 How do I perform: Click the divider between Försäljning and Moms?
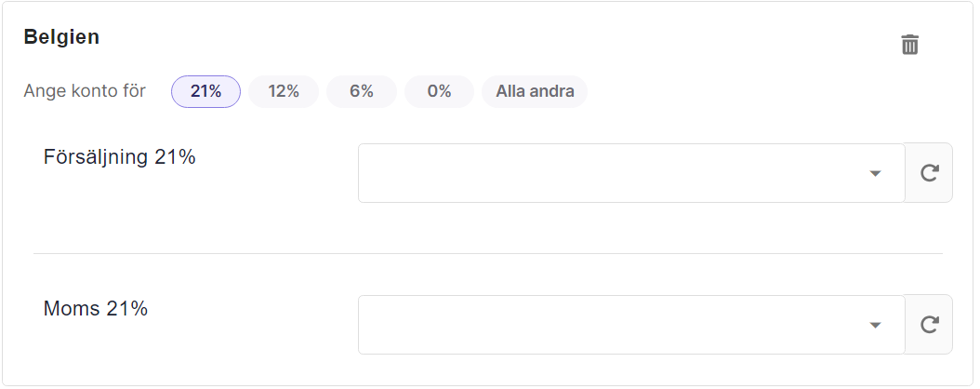(487, 253)
